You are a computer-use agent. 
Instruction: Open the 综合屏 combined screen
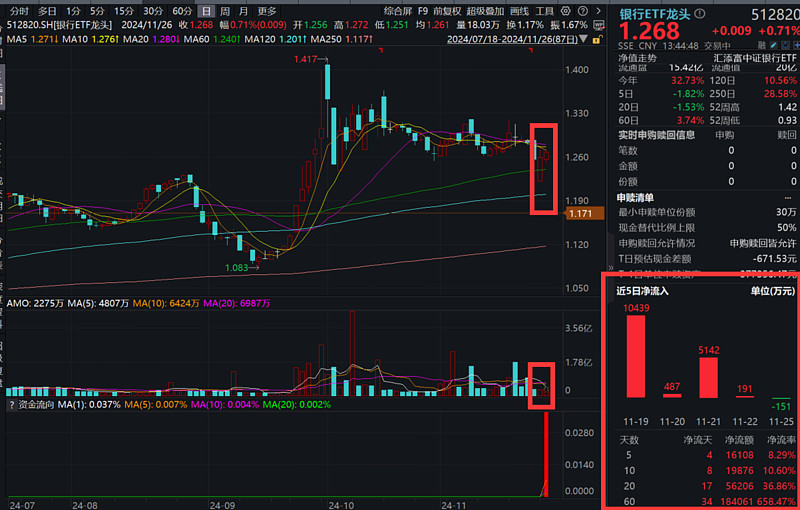[397, 11]
